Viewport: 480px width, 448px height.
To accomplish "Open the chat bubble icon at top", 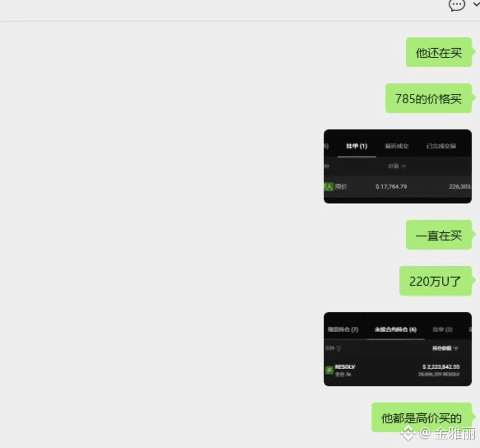I will coord(457,5).
